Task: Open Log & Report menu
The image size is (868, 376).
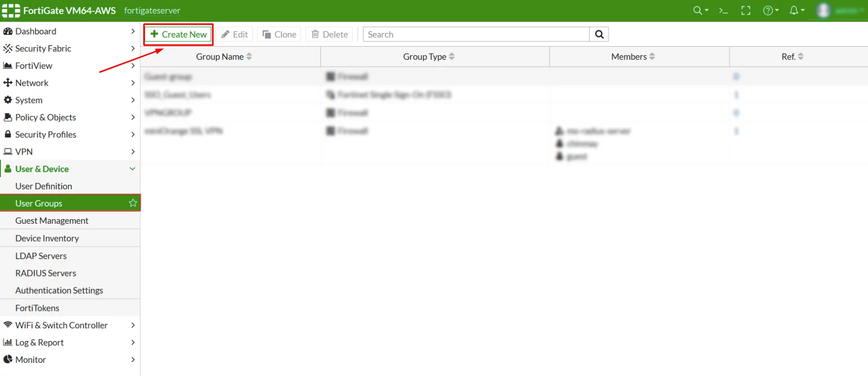Action: point(70,343)
